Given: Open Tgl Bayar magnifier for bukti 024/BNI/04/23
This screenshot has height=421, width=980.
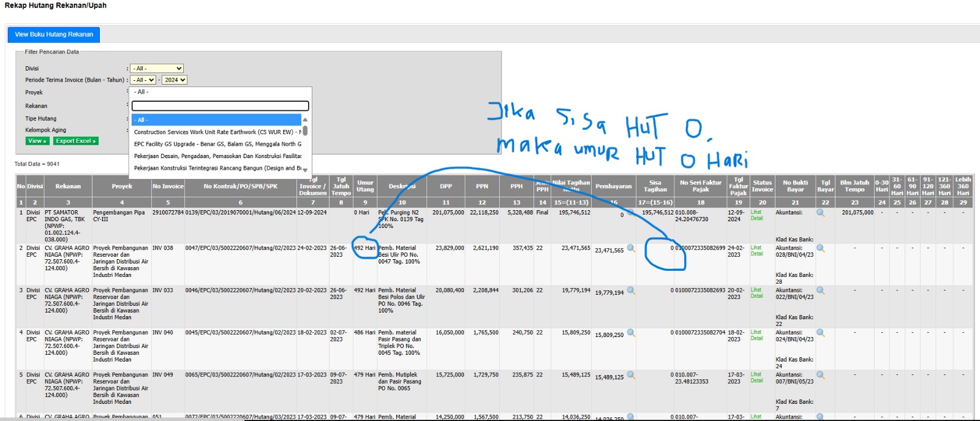Looking at the screenshot, I should [821, 333].
